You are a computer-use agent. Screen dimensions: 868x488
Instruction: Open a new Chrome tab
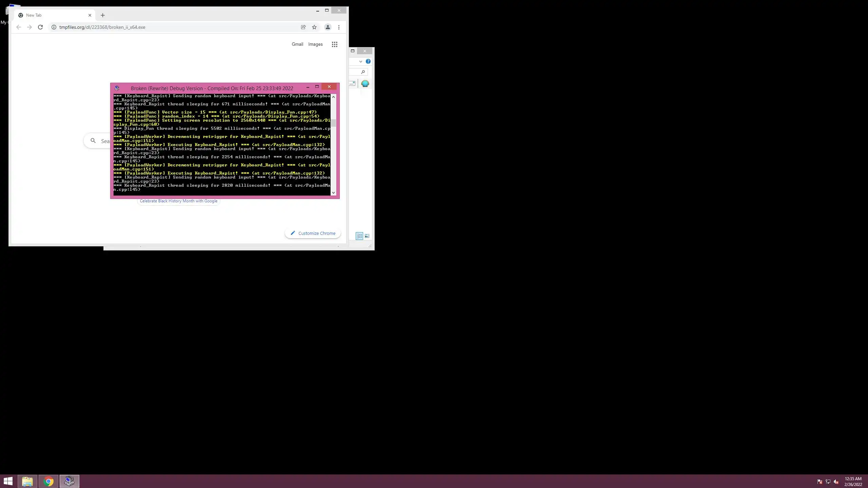[x=103, y=15]
